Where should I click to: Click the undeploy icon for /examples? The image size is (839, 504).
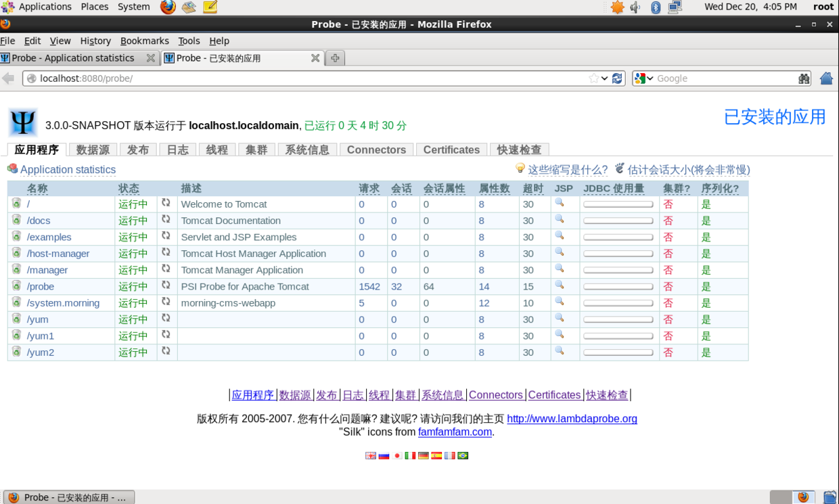click(16, 236)
